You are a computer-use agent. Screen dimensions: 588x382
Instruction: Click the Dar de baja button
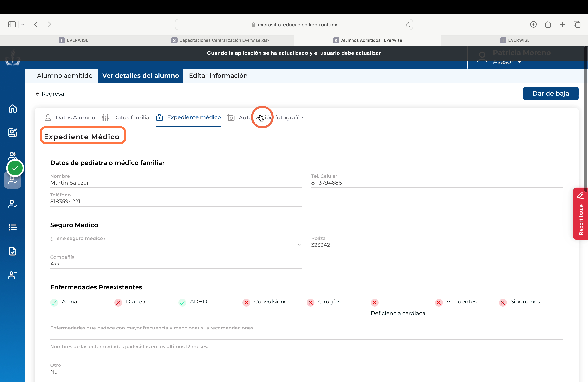click(x=551, y=93)
